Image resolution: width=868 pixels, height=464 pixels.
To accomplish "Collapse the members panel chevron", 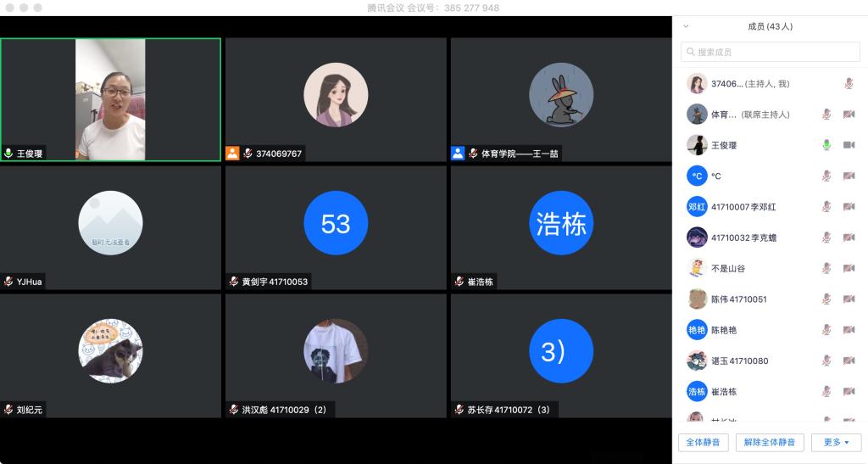I will pos(686,26).
